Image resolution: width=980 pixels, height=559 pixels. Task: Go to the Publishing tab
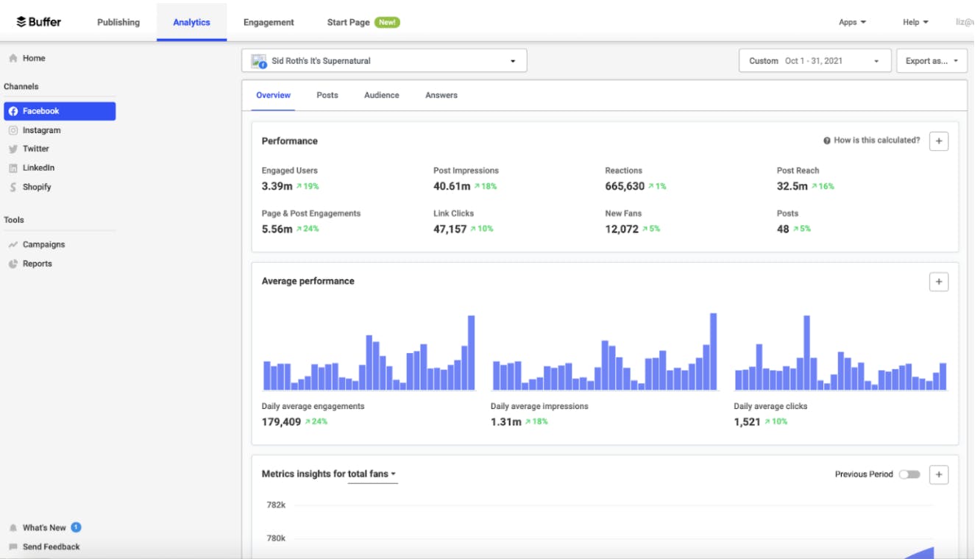(x=118, y=22)
